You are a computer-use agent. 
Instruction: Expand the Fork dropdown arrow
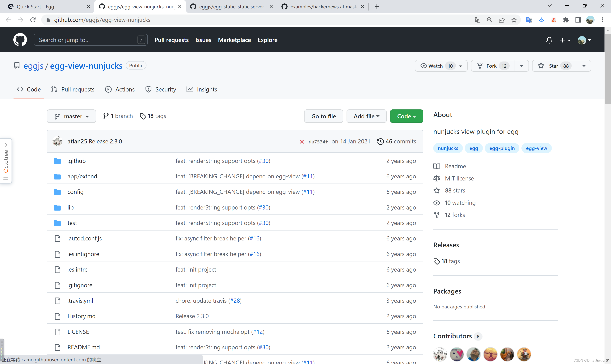pyautogui.click(x=522, y=66)
